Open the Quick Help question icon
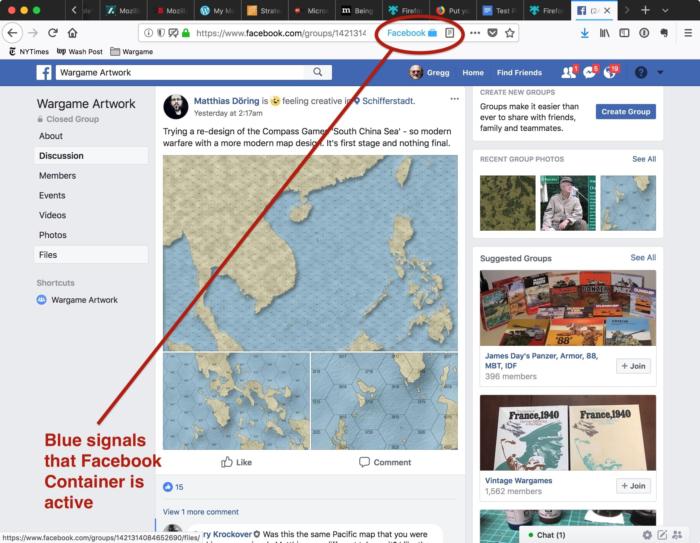Viewport: 700px width, 543px height. (641, 72)
